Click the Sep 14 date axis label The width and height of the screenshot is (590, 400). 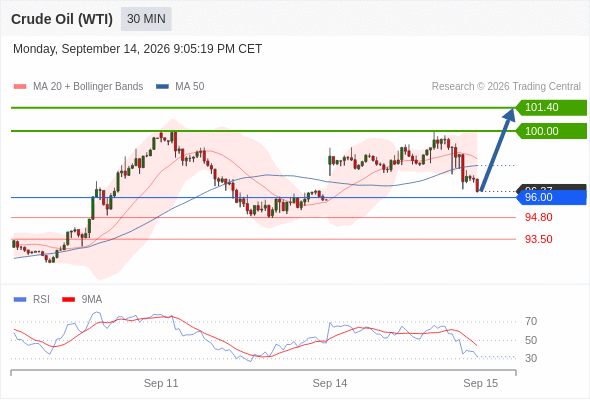330,383
